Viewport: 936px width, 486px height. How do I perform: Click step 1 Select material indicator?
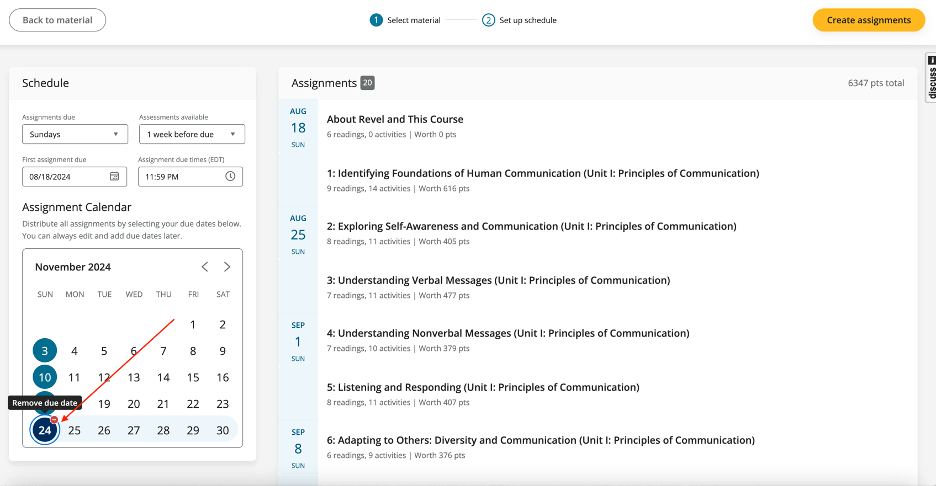click(376, 20)
